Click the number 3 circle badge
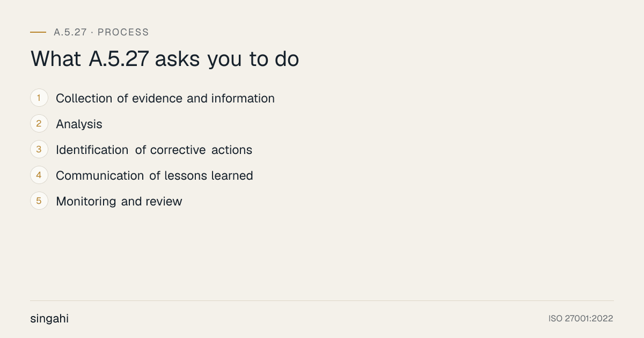 (39, 150)
